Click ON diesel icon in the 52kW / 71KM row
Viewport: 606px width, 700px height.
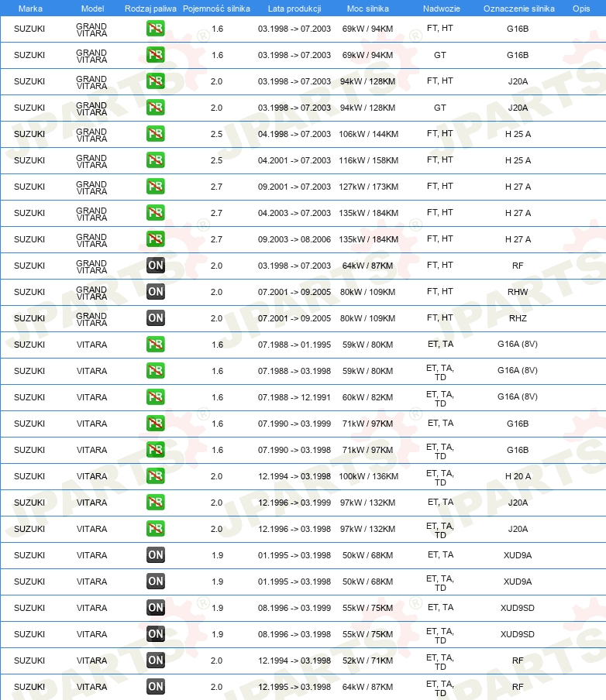pyautogui.click(x=156, y=661)
